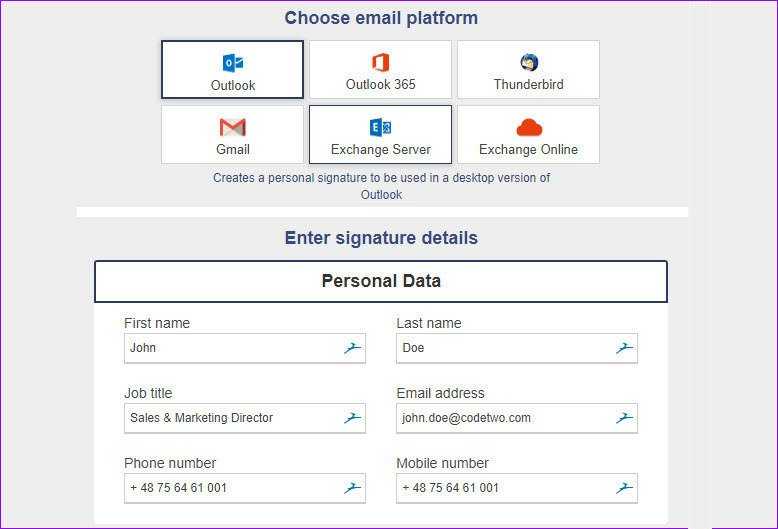Choose the Exchange Server icon
Screen dimensions: 778x529
coord(381,128)
